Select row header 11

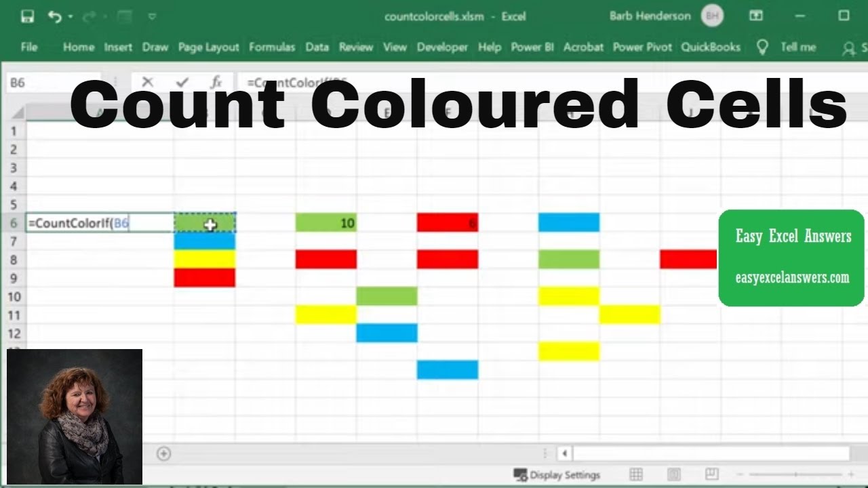(x=14, y=314)
